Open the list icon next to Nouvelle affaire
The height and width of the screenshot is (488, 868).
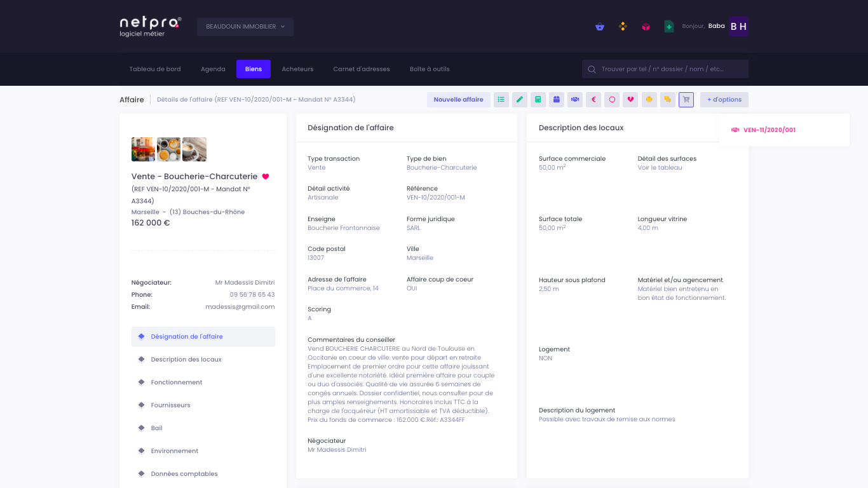(x=501, y=100)
